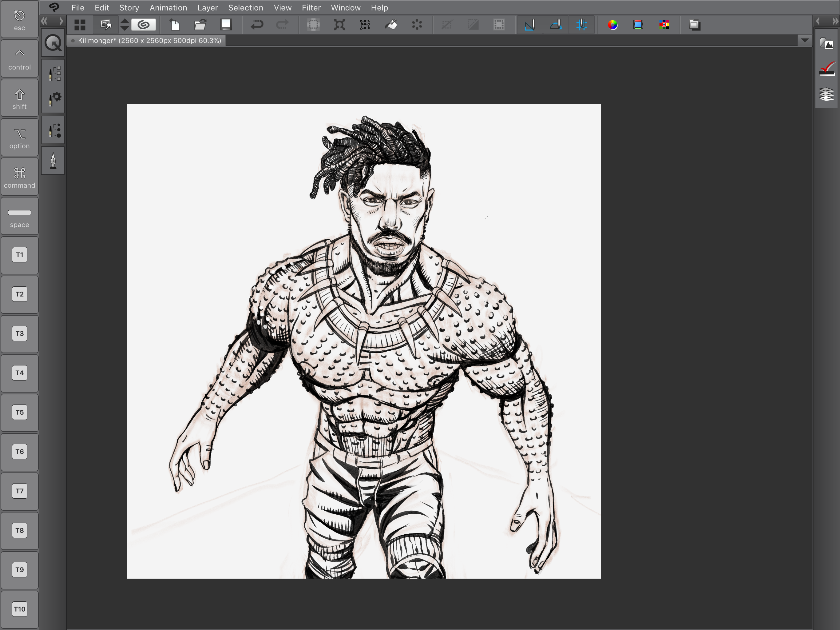Expand right palette dock with double-arrow
The image size is (840, 630).
[835, 21]
